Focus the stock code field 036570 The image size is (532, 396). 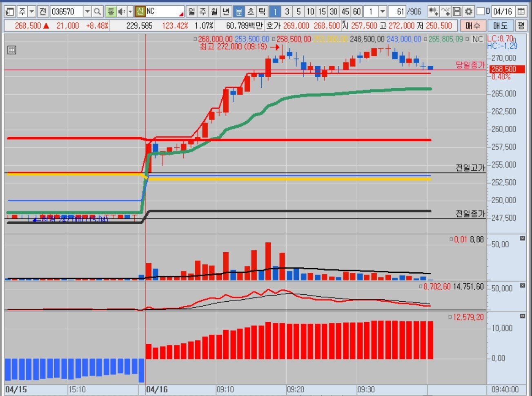(x=67, y=11)
